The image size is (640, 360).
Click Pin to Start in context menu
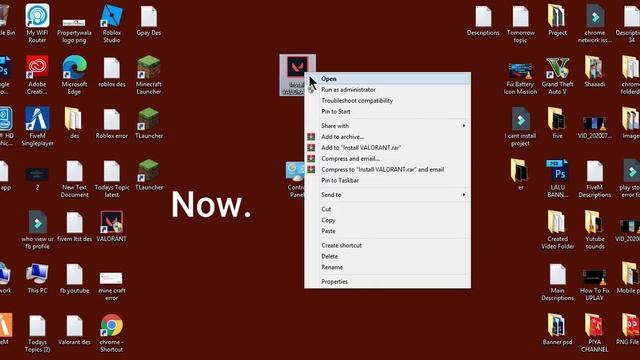tap(387, 111)
